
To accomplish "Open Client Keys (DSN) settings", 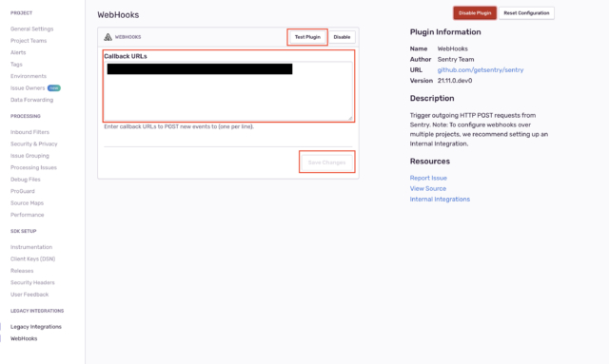I will coord(32,259).
